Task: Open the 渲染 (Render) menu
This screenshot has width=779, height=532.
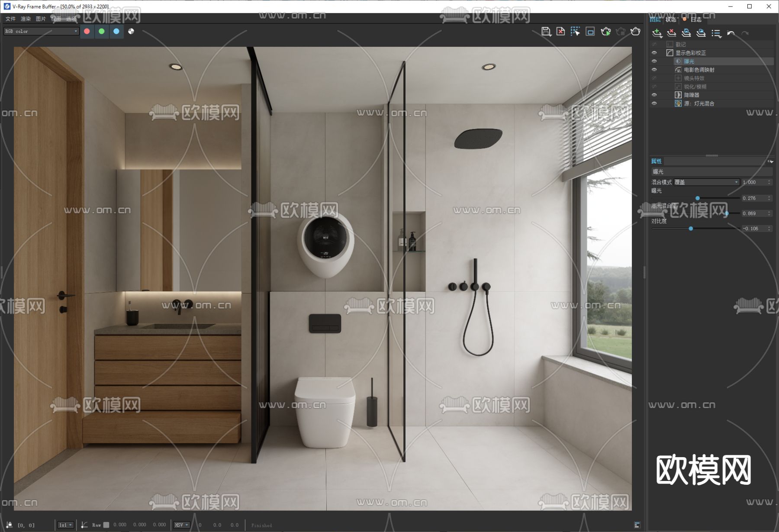Action: point(26,19)
